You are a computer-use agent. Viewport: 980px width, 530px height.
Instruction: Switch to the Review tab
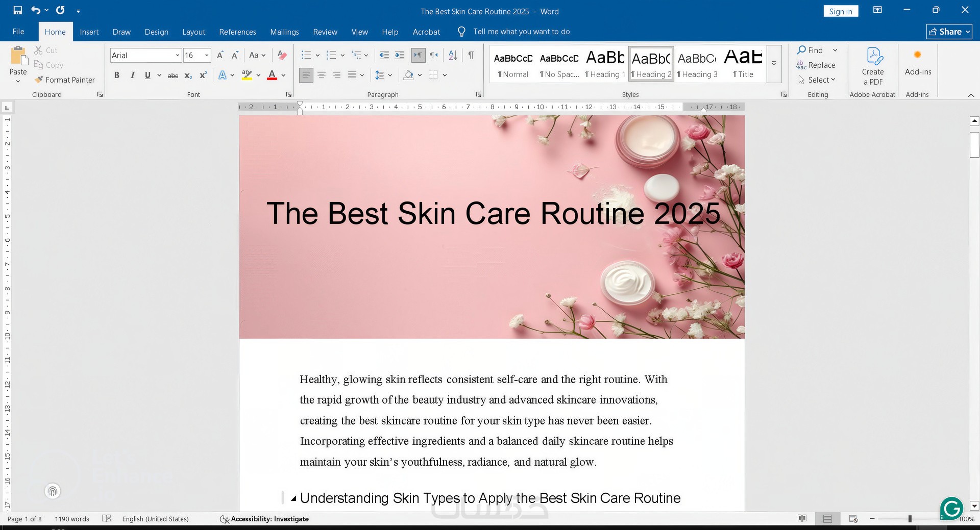pyautogui.click(x=325, y=32)
